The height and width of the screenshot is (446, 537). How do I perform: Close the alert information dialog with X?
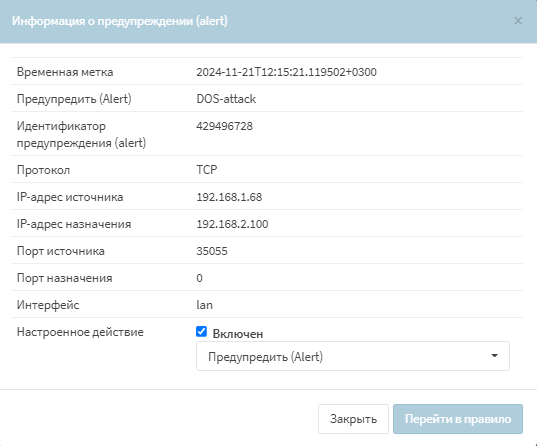[518, 21]
